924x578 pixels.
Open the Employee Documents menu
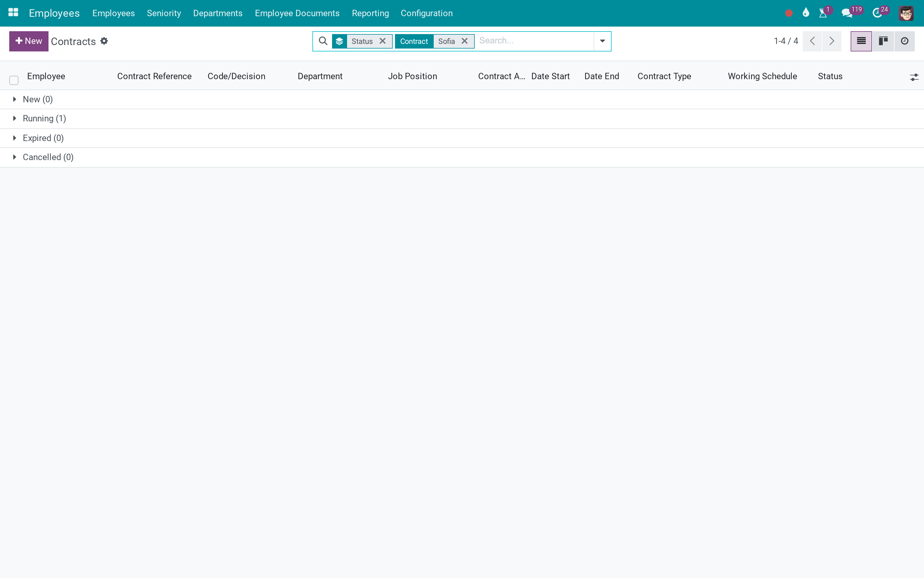point(297,13)
